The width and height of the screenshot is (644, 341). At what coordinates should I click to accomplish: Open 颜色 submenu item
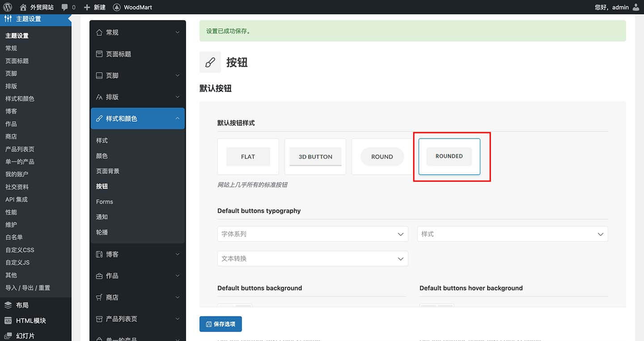click(102, 156)
